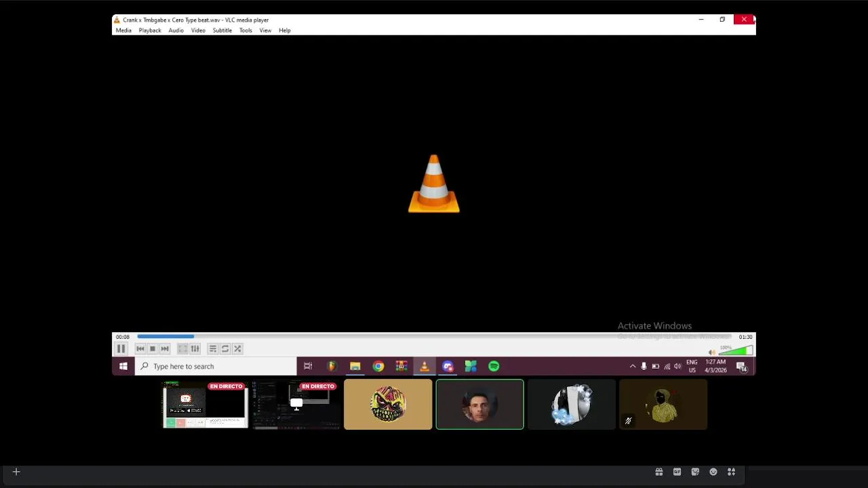Open the system volume tray icon
Screen dimensions: 868x488
click(677, 367)
